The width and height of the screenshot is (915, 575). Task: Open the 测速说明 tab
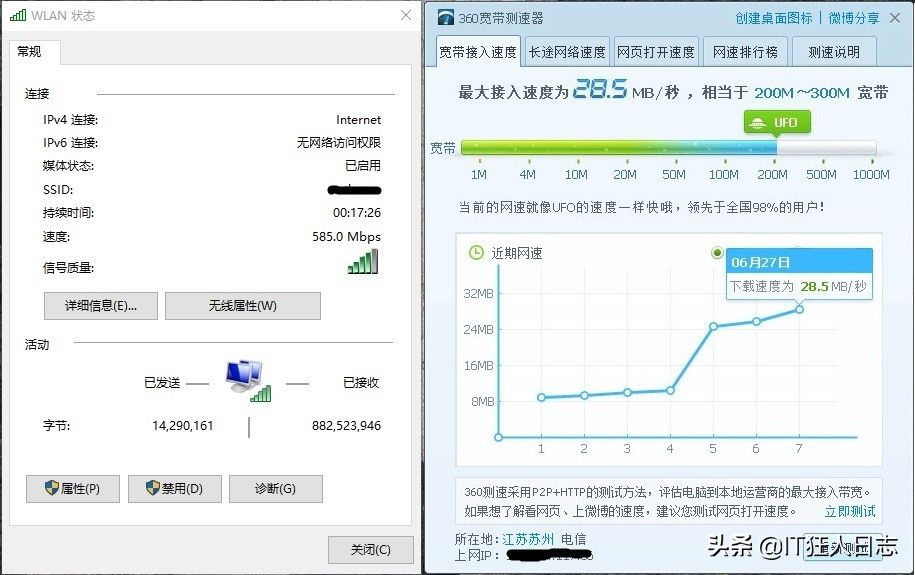pyautogui.click(x=833, y=52)
